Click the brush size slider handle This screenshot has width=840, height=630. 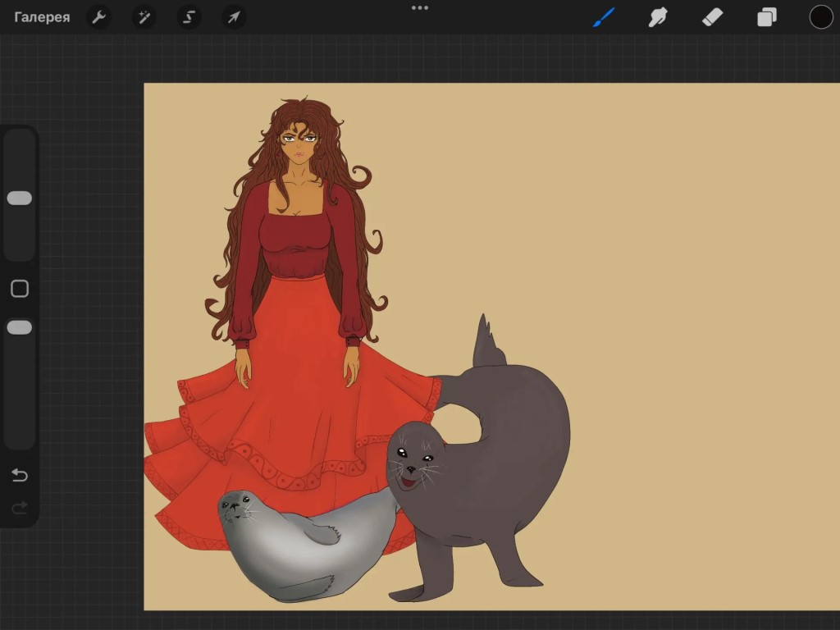click(x=20, y=199)
